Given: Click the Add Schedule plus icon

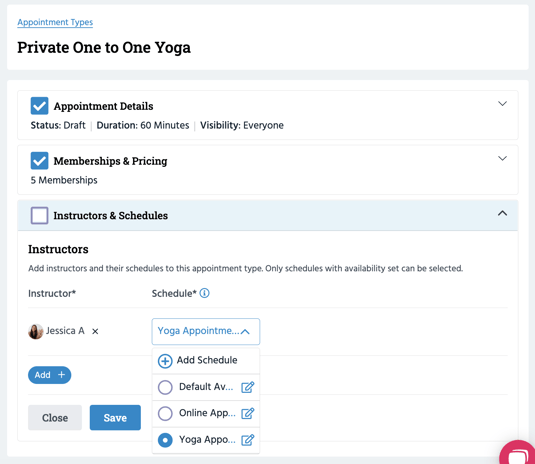Looking at the screenshot, I should 165,361.
